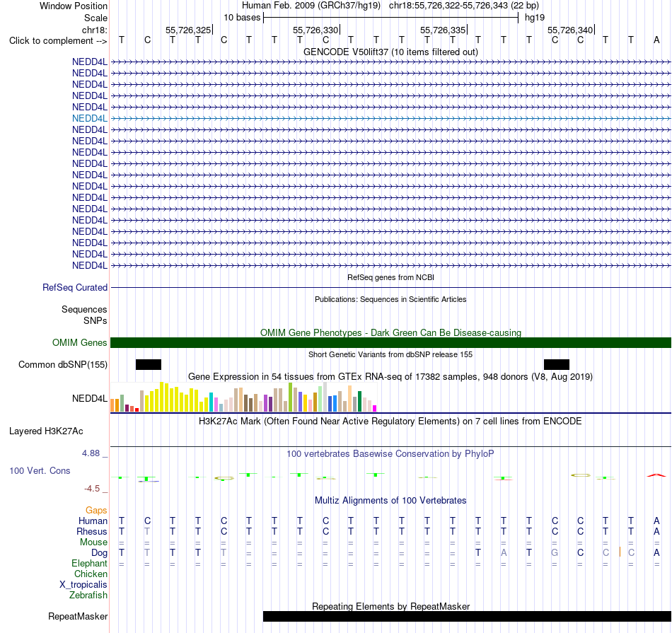The height and width of the screenshot is (633, 672).
Task: Click the 'hg19' label beside the scale bar
Action: [535, 18]
